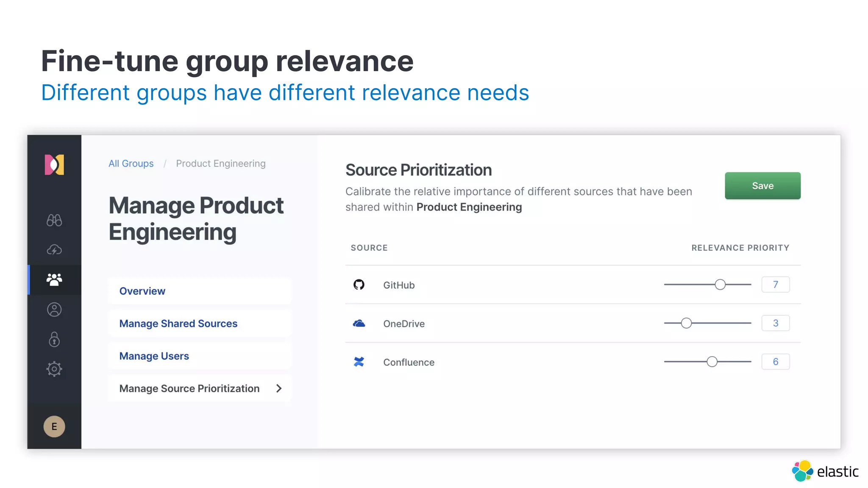Open the settings gear icon in sidebar

[54, 369]
